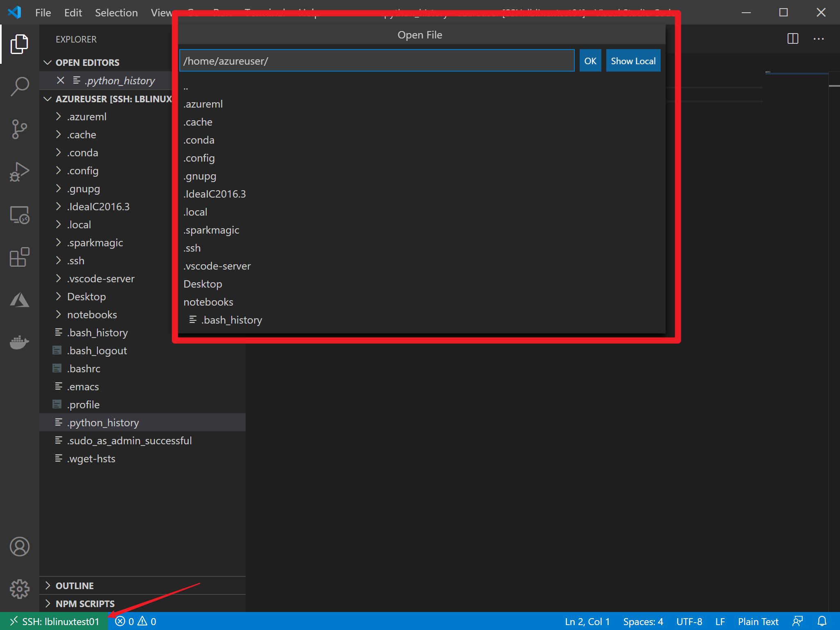Open the Extensions view

pos(19,257)
